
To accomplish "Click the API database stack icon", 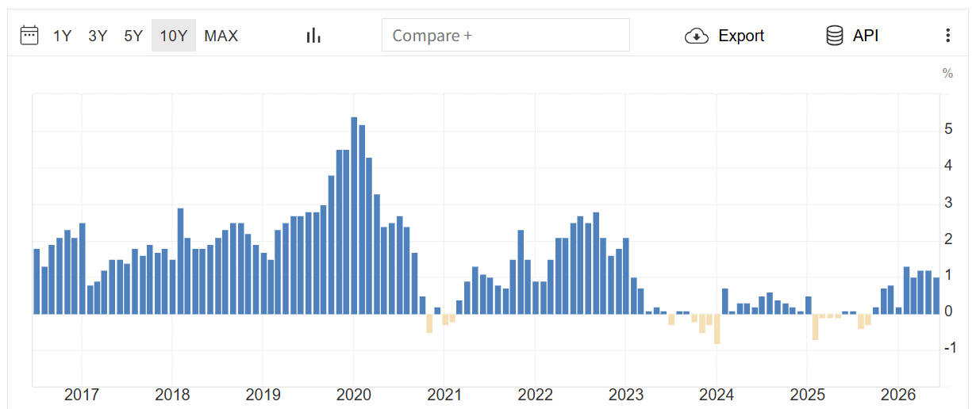I will (x=835, y=36).
